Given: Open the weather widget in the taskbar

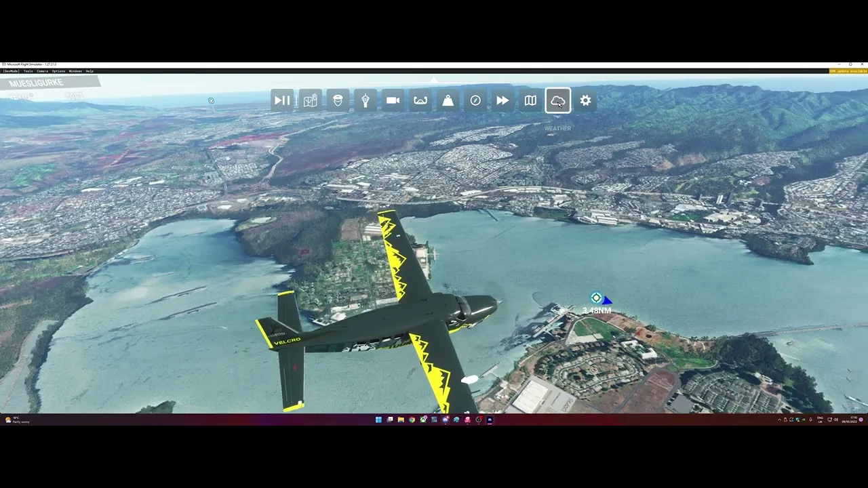Looking at the screenshot, I should (x=17, y=420).
